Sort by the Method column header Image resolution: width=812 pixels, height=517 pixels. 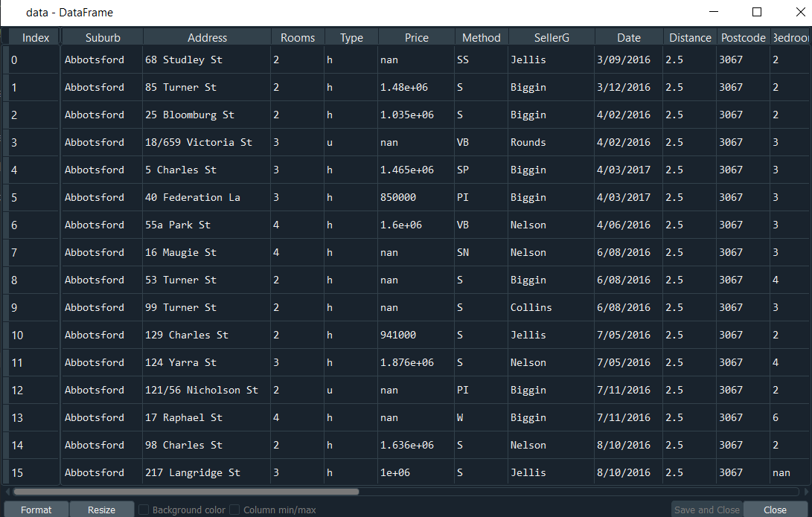[x=482, y=37]
